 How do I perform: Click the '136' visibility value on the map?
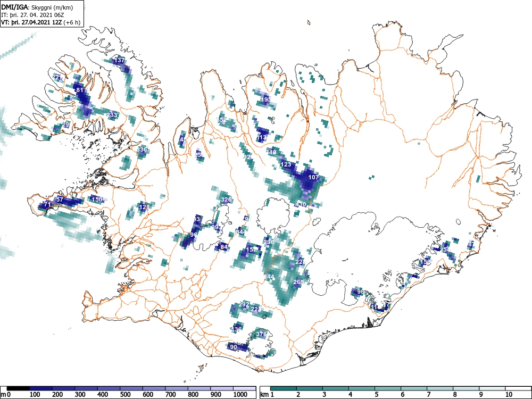click(237, 329)
